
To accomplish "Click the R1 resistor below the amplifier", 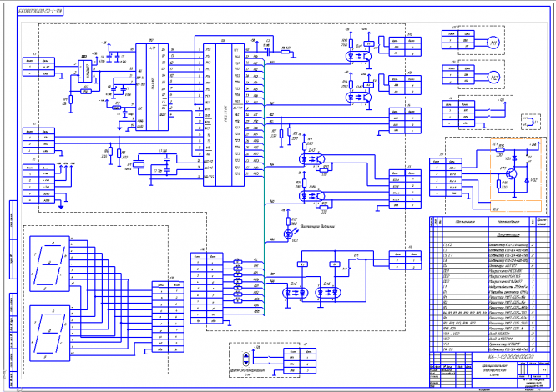I will 71,100.
